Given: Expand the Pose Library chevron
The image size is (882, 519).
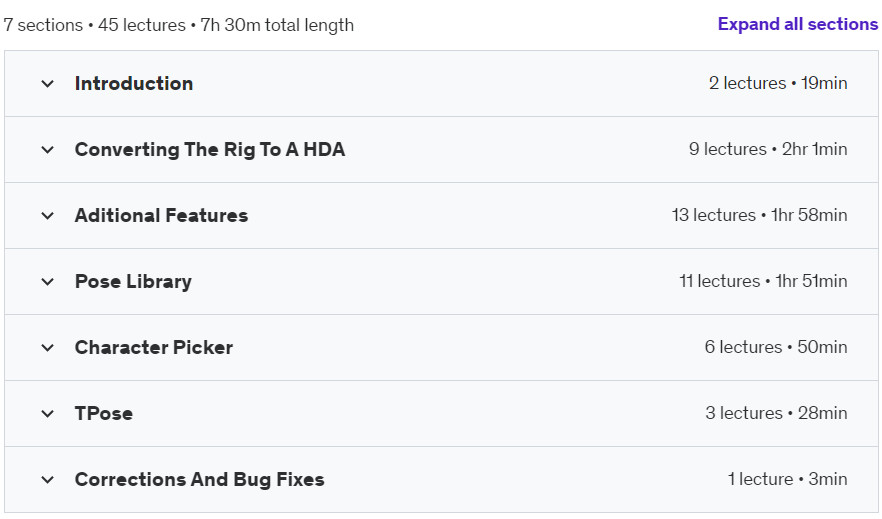Looking at the screenshot, I should (48, 282).
